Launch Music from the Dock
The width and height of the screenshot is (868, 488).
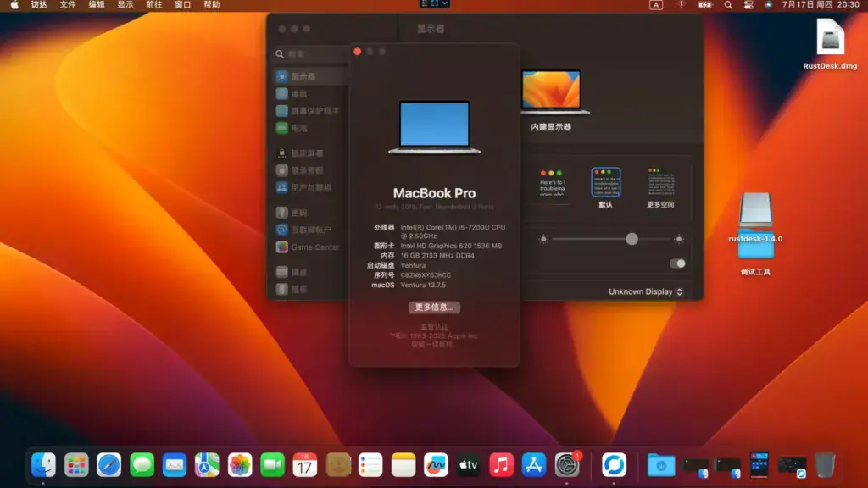pos(501,465)
